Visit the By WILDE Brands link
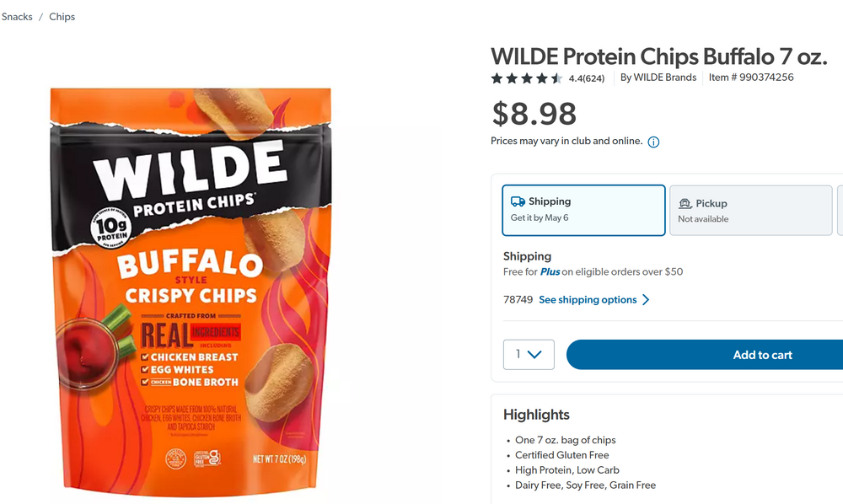Viewport: 843px width, 504px height. (658, 78)
